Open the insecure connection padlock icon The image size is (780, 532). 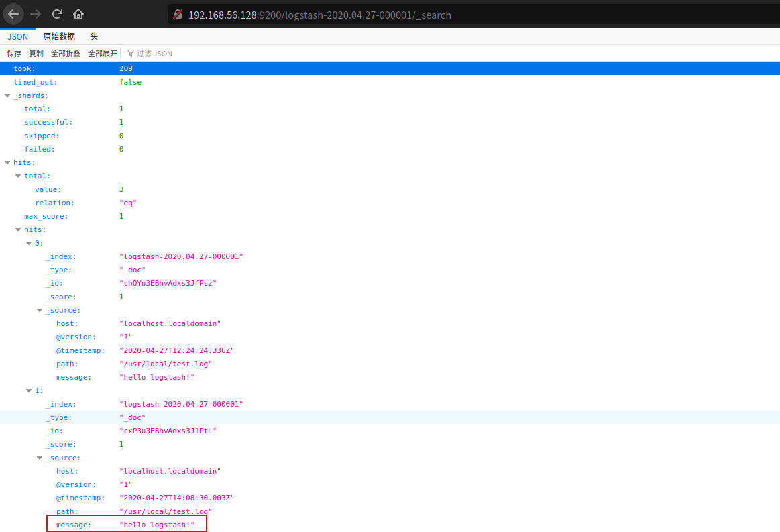coord(177,14)
